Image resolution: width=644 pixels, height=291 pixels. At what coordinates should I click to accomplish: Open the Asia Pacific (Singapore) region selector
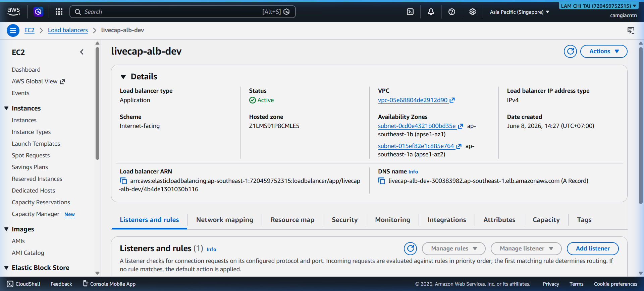(520, 12)
